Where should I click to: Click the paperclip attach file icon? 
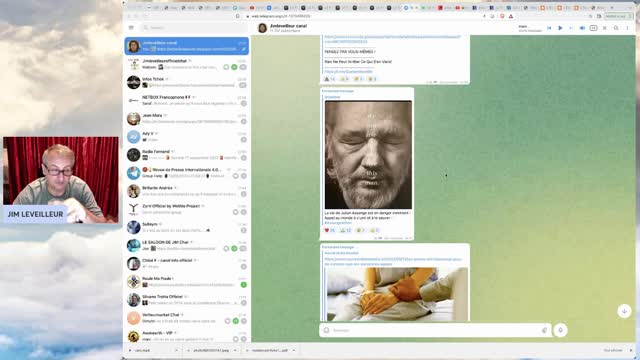544,330
